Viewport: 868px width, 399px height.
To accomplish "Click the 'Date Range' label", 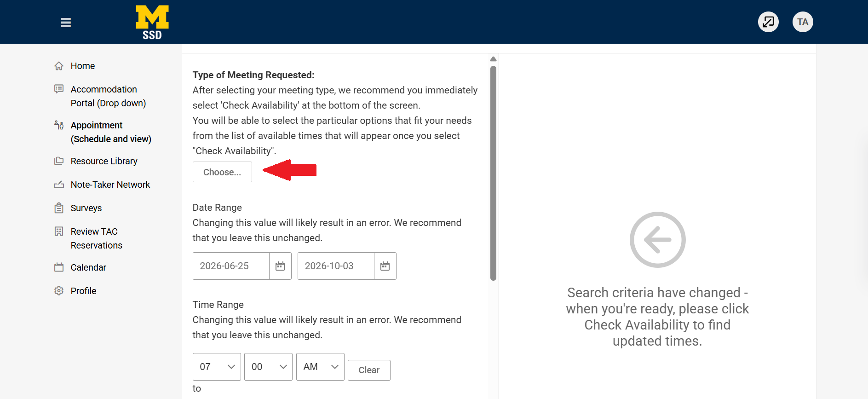I will 217,208.
